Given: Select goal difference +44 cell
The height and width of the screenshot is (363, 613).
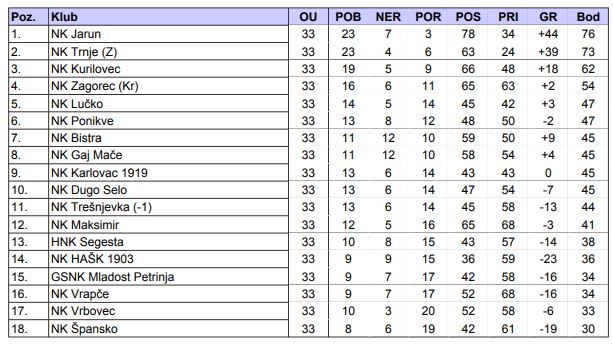Looking at the screenshot, I should (x=548, y=34).
